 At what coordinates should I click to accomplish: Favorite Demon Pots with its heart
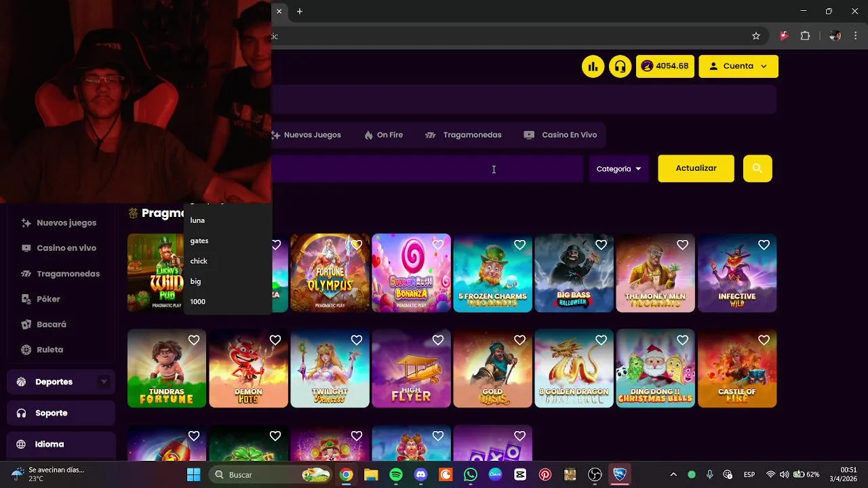click(x=275, y=340)
